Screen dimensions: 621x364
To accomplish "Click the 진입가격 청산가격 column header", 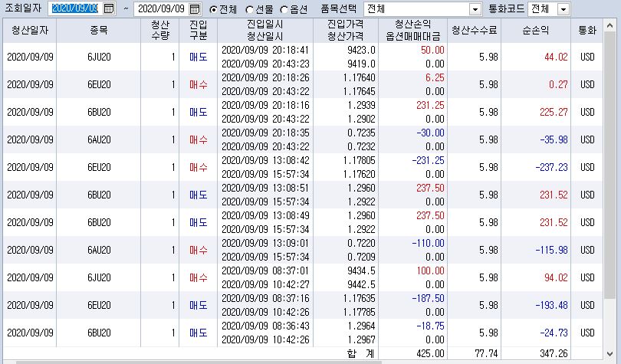I will pos(345,31).
